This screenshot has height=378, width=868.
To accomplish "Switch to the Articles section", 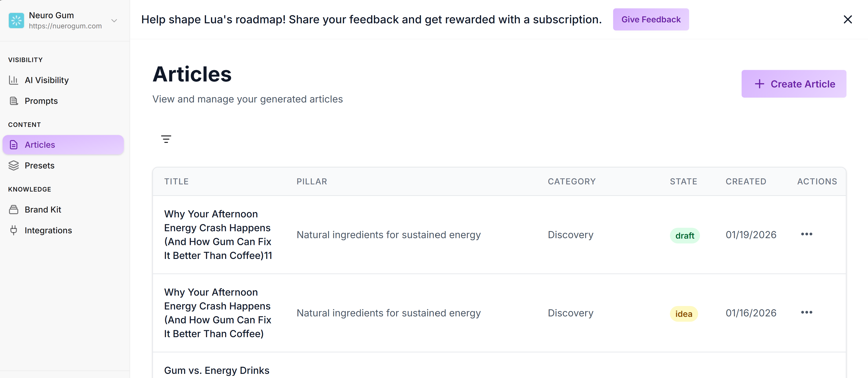I will tap(40, 144).
